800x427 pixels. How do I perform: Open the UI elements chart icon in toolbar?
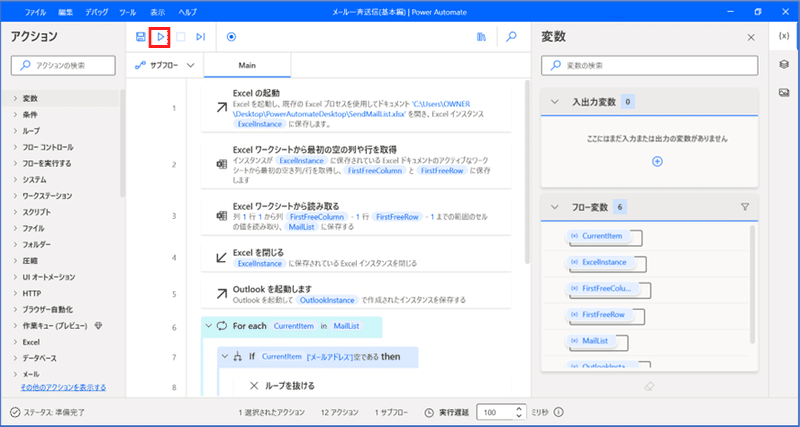[x=481, y=37]
